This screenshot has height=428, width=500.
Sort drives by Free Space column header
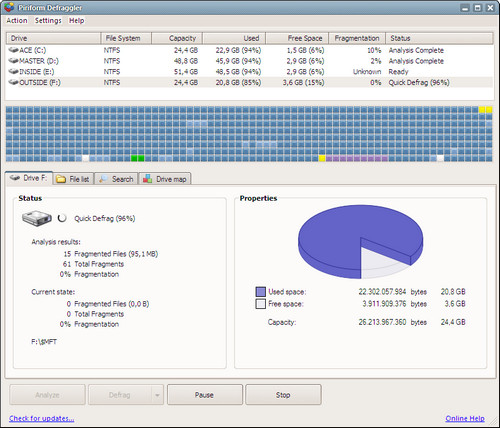[297, 38]
